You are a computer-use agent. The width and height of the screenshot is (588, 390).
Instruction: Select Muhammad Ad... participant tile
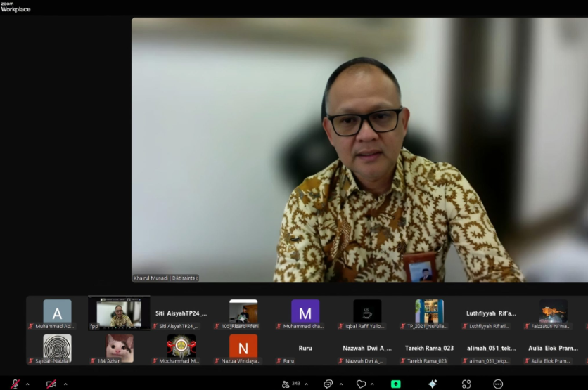click(x=57, y=313)
